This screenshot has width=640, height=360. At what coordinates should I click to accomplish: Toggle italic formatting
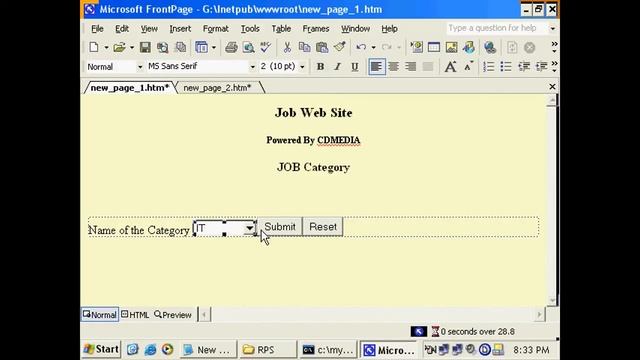[x=338, y=67]
